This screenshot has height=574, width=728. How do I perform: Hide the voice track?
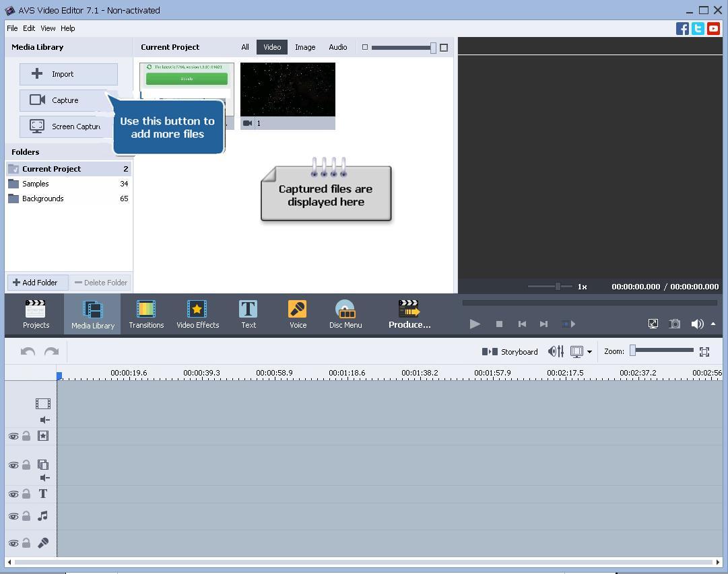13,542
